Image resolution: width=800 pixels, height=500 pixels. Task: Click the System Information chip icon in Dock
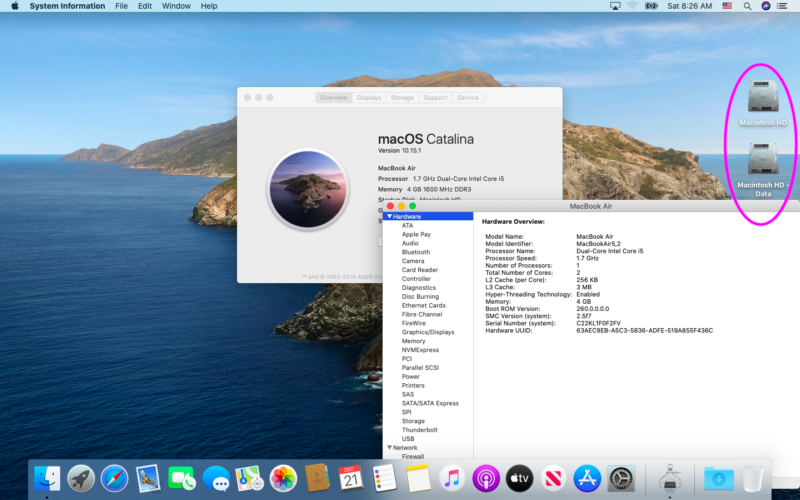click(x=670, y=479)
